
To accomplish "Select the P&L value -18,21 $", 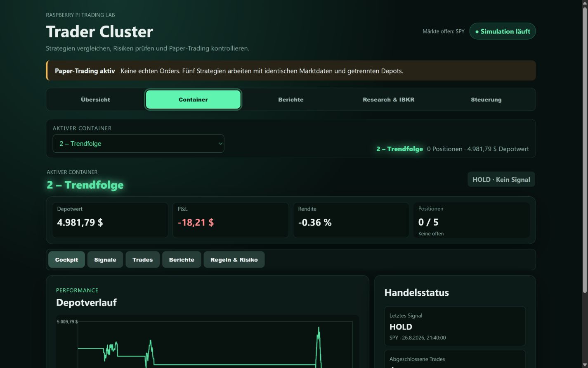I will coord(196,223).
